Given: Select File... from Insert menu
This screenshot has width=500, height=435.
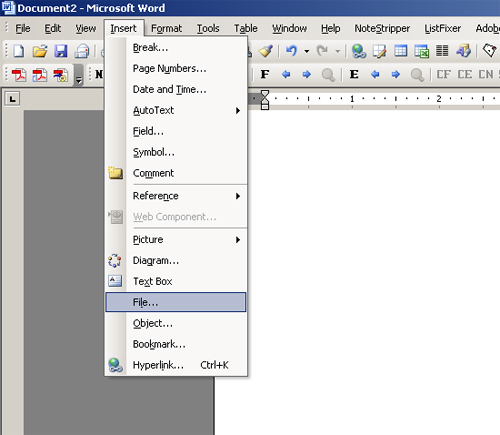Looking at the screenshot, I should click(x=176, y=302).
